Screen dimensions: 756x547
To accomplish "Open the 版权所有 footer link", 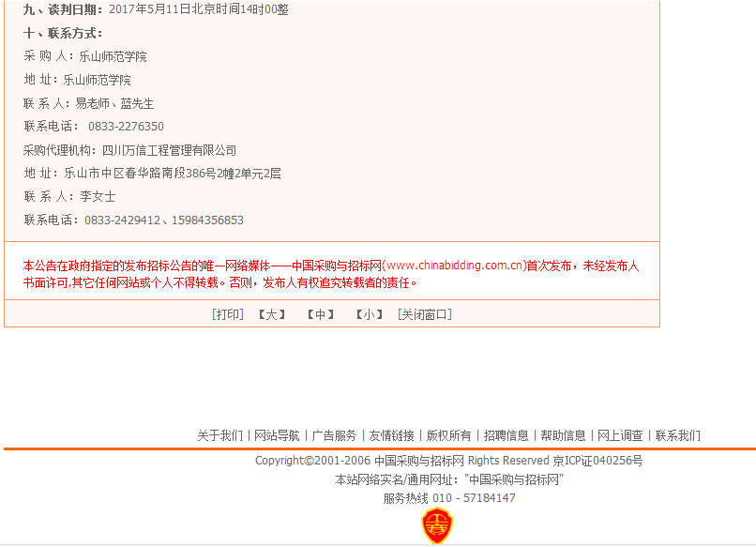I will [x=448, y=435].
